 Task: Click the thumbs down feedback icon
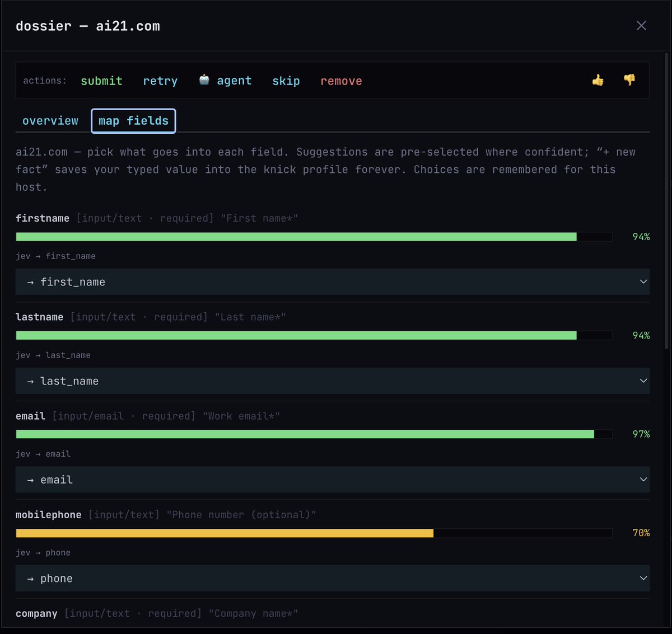(629, 81)
